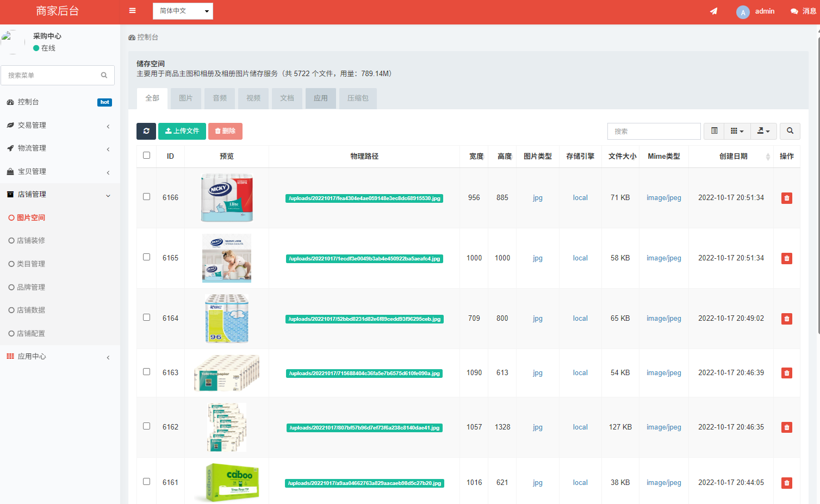Viewport: 820px width, 504px height.
Task: Sort by 创建日期 column sorter
Action: coord(767,157)
